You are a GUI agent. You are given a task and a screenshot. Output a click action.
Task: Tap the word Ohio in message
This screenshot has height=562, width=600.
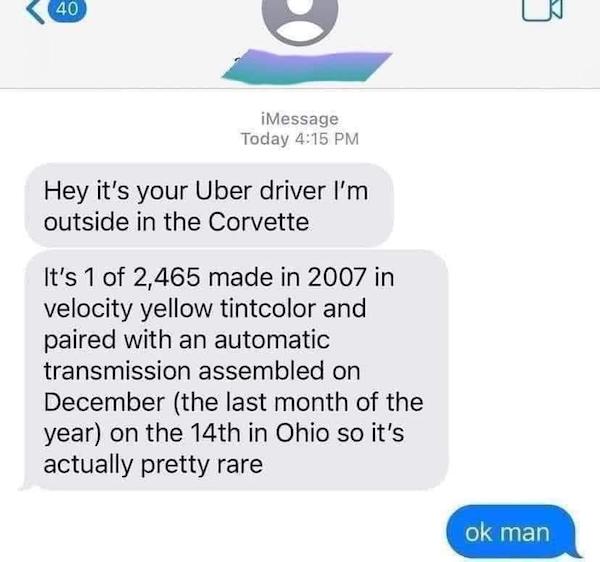click(302, 433)
